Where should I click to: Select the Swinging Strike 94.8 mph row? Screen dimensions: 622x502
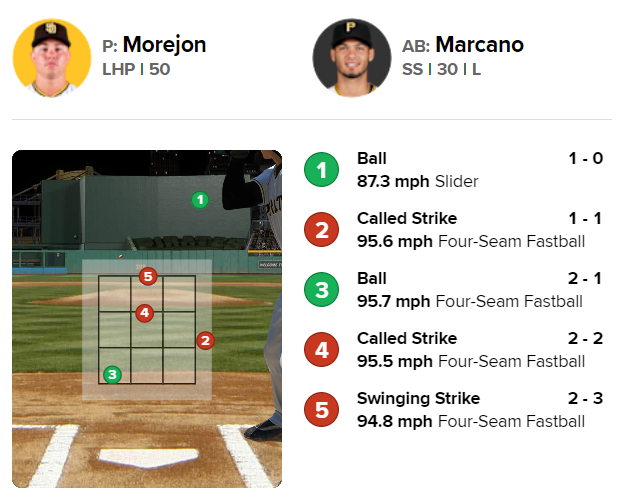pos(453,410)
